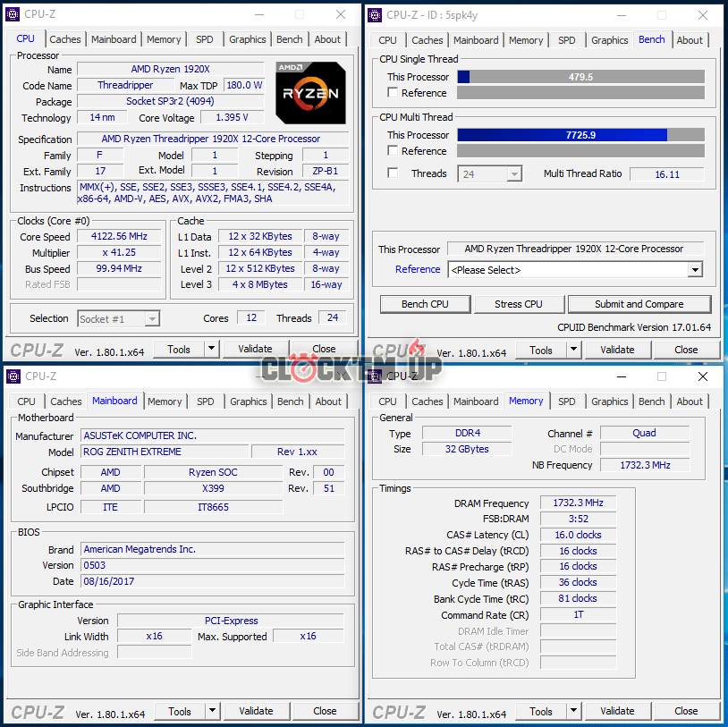Toggle the Threads checkbox in the Bench tab
The height and width of the screenshot is (727, 728).
393,173
